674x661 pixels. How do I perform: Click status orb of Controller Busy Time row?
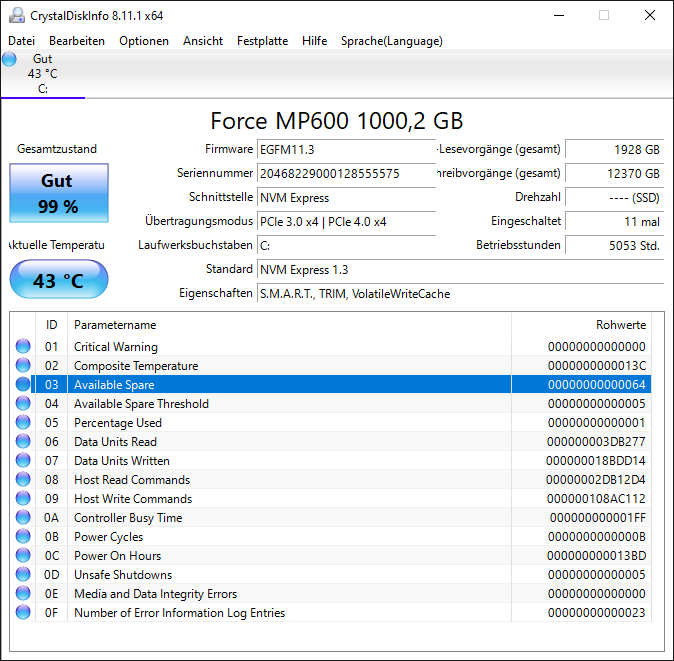point(23,517)
